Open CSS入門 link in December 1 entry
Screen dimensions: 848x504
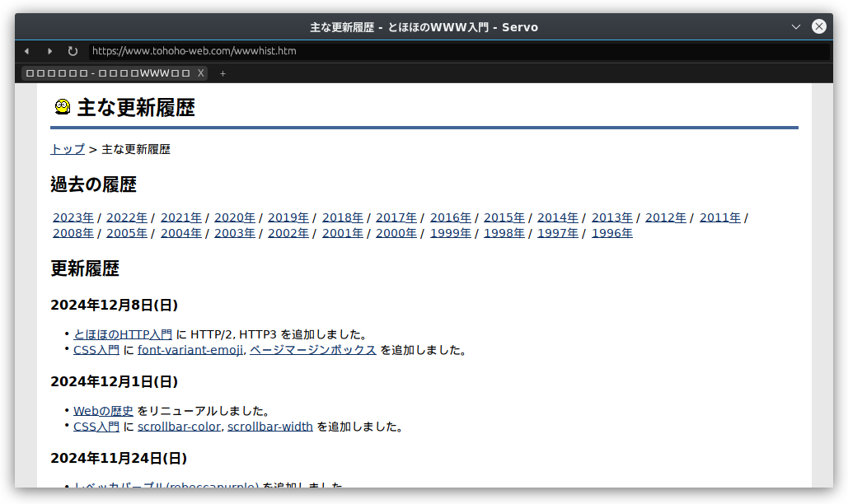coord(96,427)
